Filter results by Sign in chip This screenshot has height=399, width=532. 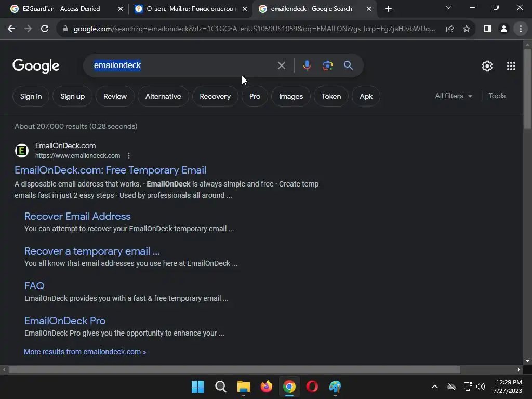click(31, 96)
